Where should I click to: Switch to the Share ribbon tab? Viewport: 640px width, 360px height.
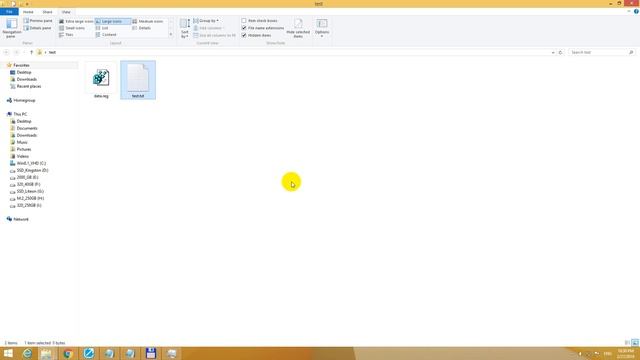[x=47, y=12]
